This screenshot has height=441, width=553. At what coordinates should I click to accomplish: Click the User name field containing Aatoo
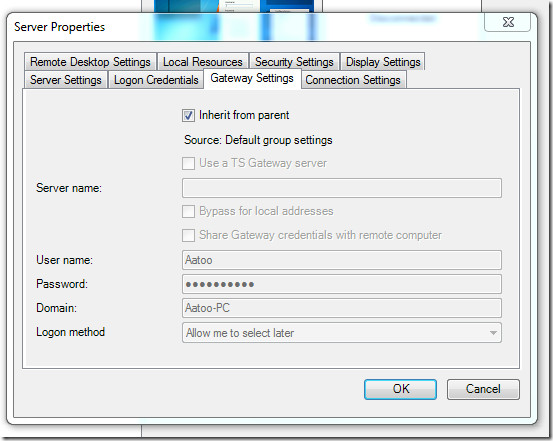[x=342, y=260]
